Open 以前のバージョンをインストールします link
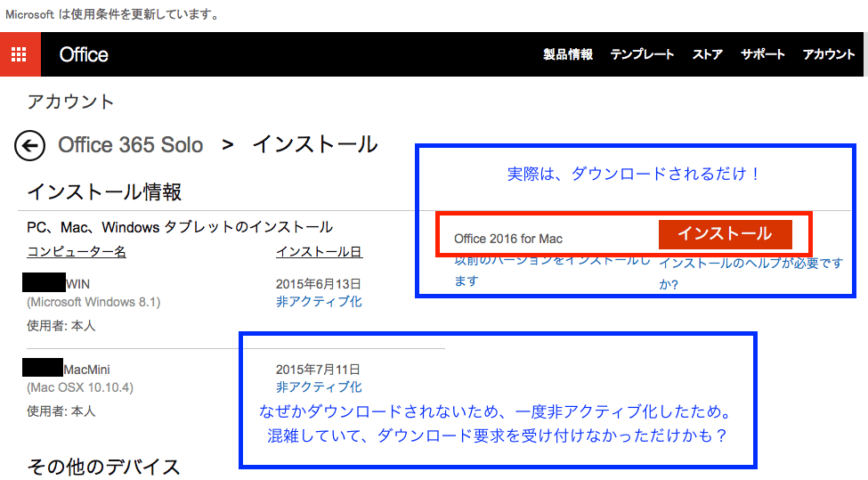 pos(552,271)
